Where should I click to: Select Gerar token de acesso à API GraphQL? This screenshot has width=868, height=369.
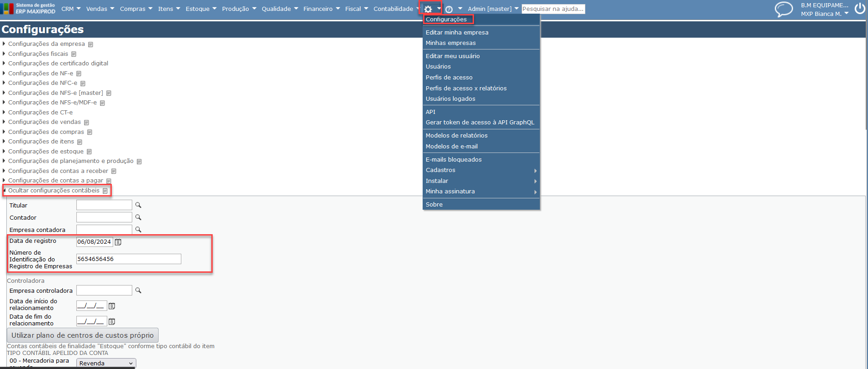pos(480,123)
